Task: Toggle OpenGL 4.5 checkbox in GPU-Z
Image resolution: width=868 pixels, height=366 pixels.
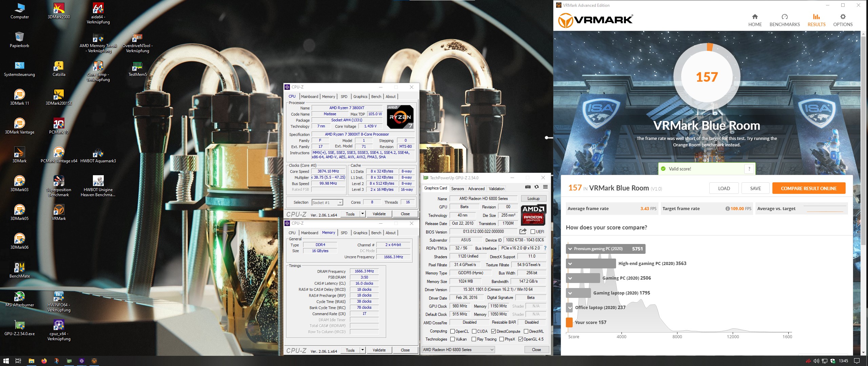Action: (x=520, y=339)
